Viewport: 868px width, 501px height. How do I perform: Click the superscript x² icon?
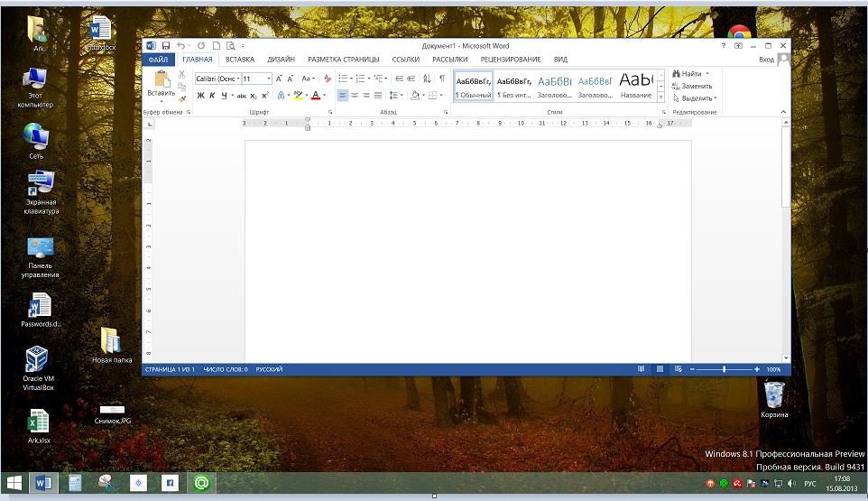[x=265, y=95]
